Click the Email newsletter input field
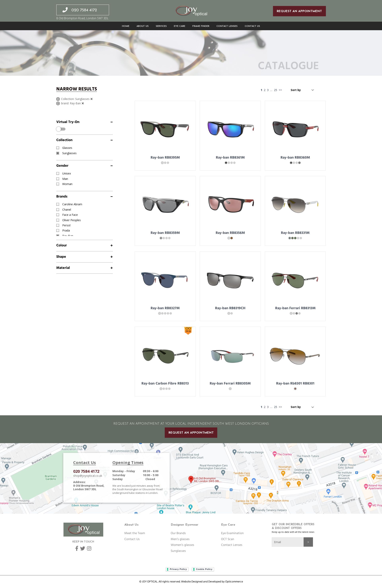This screenshot has width=382, height=588. [x=287, y=542]
